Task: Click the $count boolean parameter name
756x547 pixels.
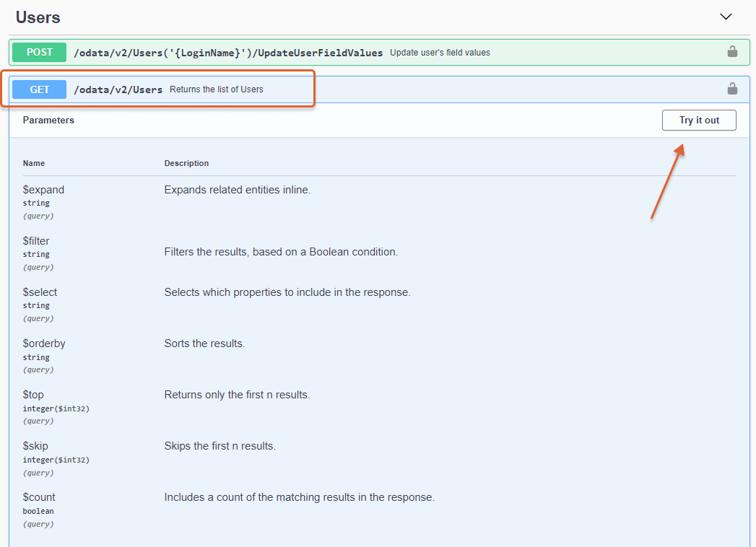Action: 39,497
